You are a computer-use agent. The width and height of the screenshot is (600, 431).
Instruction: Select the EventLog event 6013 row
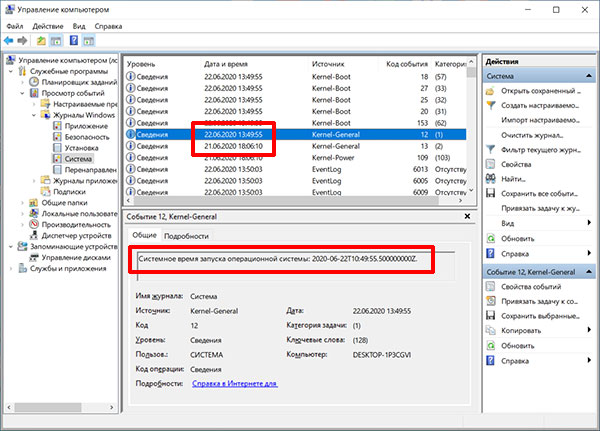point(296,169)
